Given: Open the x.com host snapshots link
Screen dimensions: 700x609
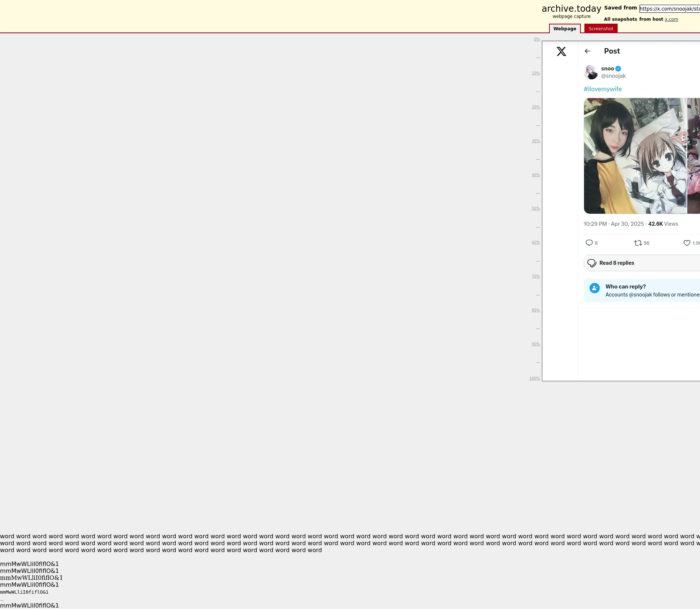Looking at the screenshot, I should pos(671,19).
